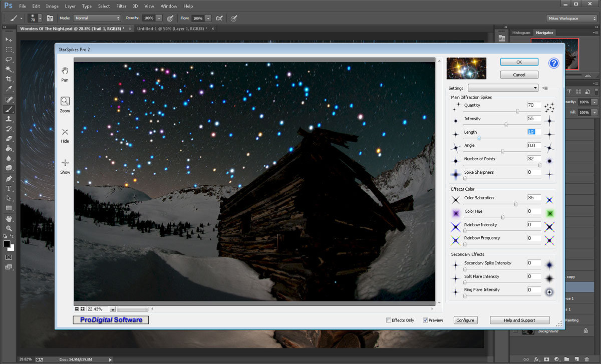The image size is (601, 364).
Task: Select the Brush tool in left toolbar
Action: [x=9, y=109]
